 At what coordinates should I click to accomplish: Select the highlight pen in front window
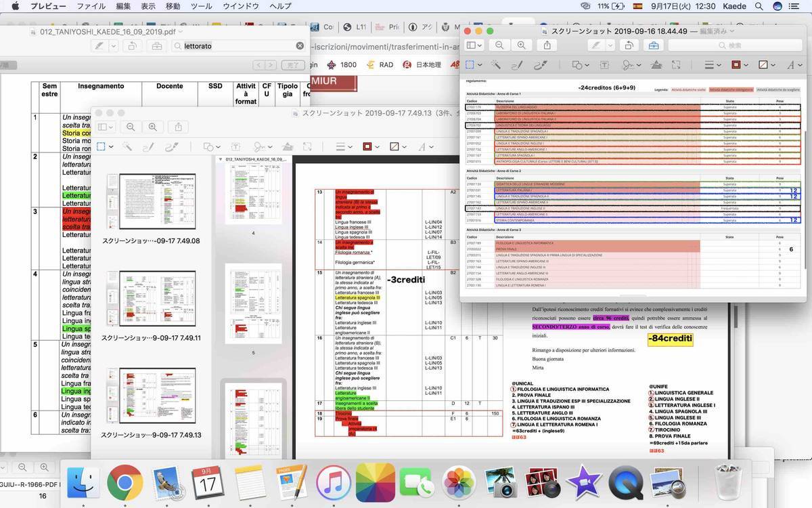[x=597, y=45]
